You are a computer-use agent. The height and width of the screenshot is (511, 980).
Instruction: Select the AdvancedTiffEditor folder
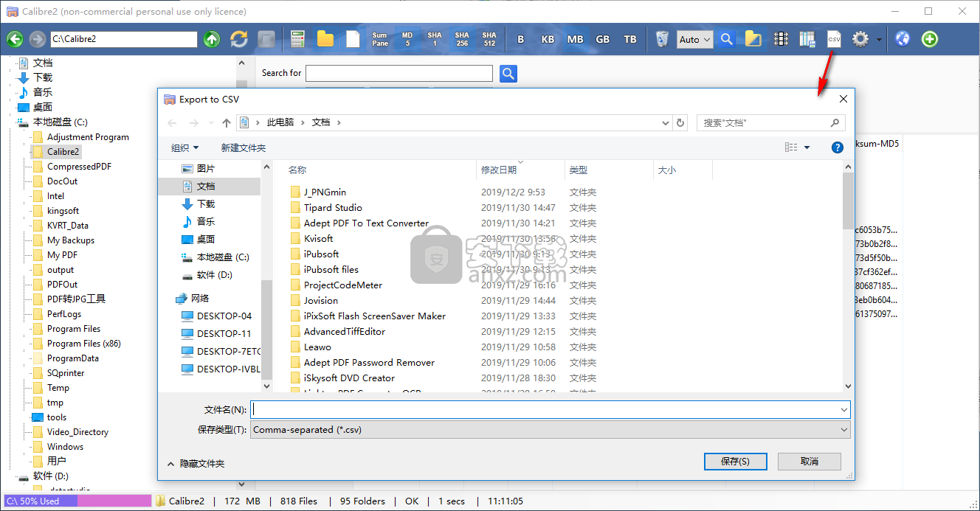(345, 332)
